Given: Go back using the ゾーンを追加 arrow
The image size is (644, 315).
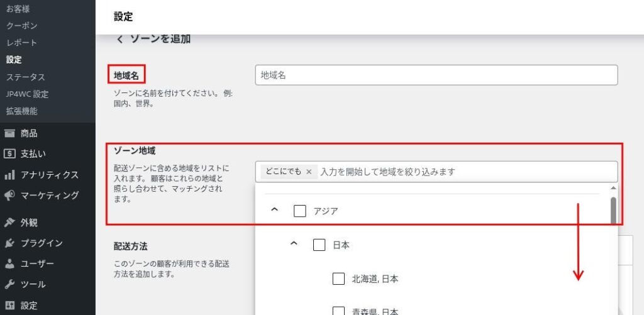Looking at the screenshot, I should tap(119, 40).
